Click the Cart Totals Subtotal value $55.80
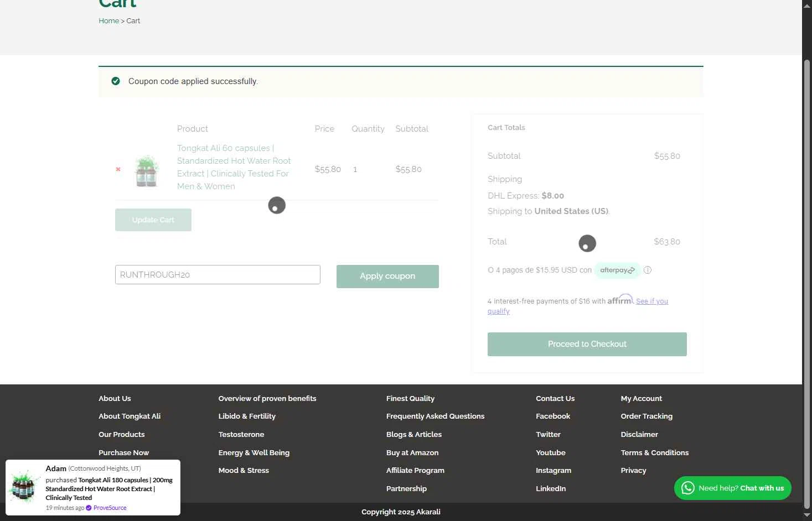812x521 pixels. click(x=667, y=156)
